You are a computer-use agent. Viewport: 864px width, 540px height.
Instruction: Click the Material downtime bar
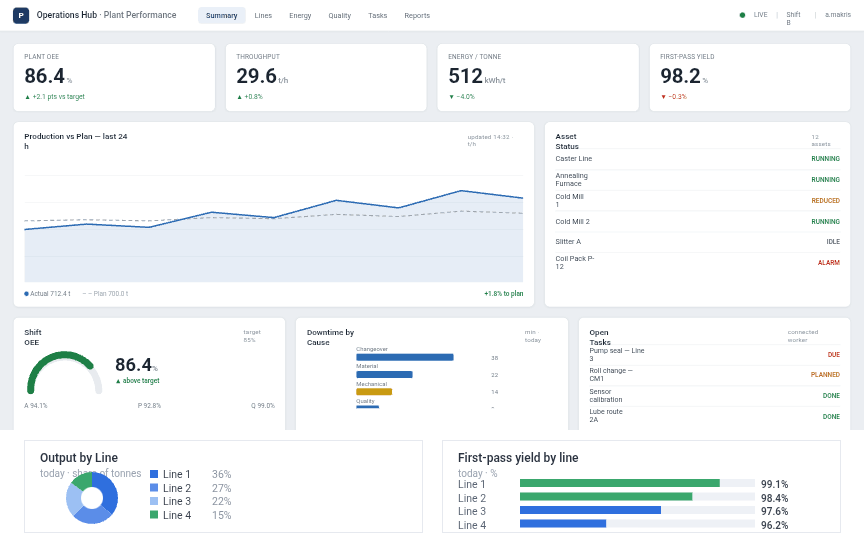(385, 375)
